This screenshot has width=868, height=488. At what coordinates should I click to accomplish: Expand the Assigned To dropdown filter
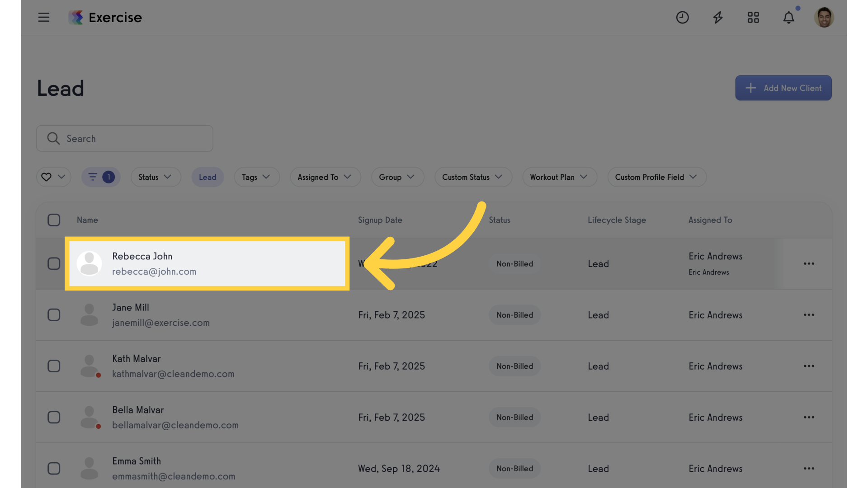point(324,177)
